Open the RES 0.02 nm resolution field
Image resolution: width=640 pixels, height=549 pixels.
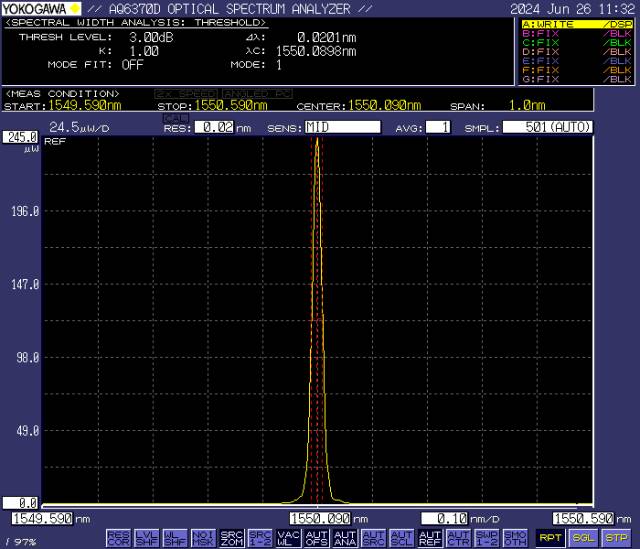coord(212,128)
